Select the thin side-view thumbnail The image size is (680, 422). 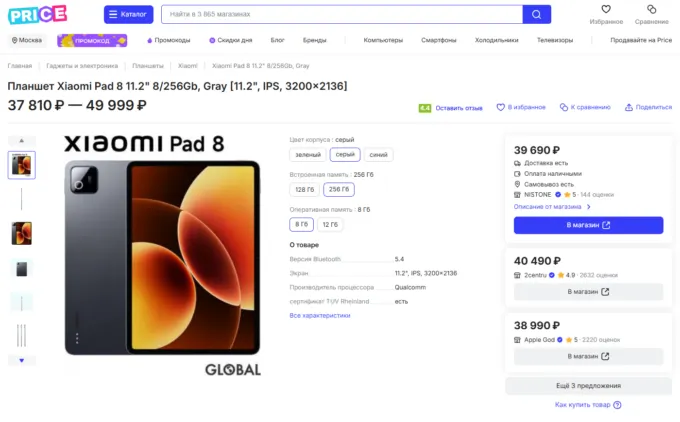pos(22,199)
